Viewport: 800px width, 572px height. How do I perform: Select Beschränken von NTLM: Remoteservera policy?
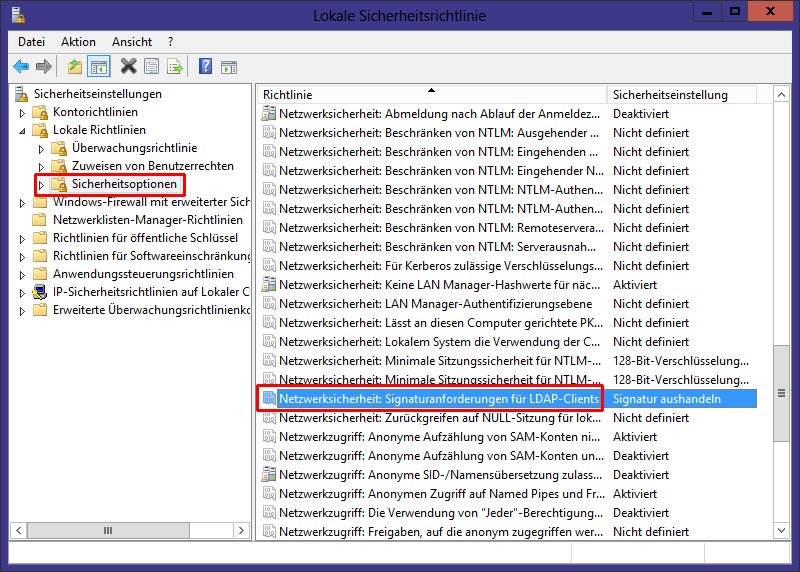coord(441,228)
